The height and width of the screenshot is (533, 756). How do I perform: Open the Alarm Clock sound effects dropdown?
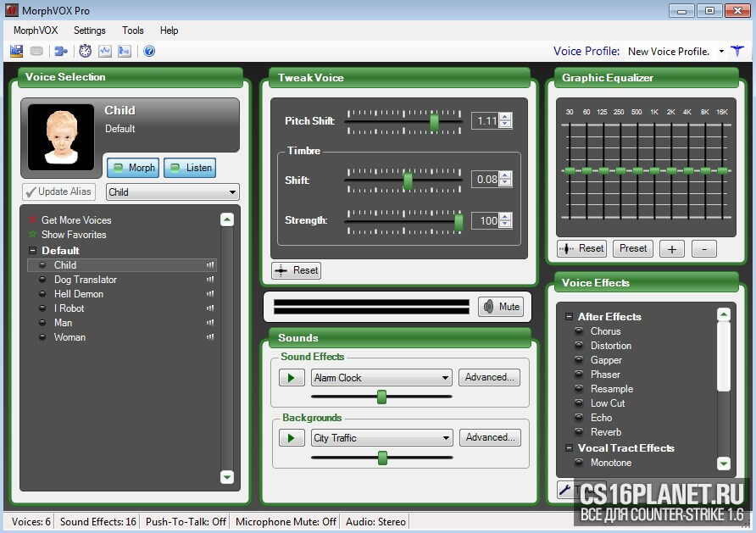point(445,378)
